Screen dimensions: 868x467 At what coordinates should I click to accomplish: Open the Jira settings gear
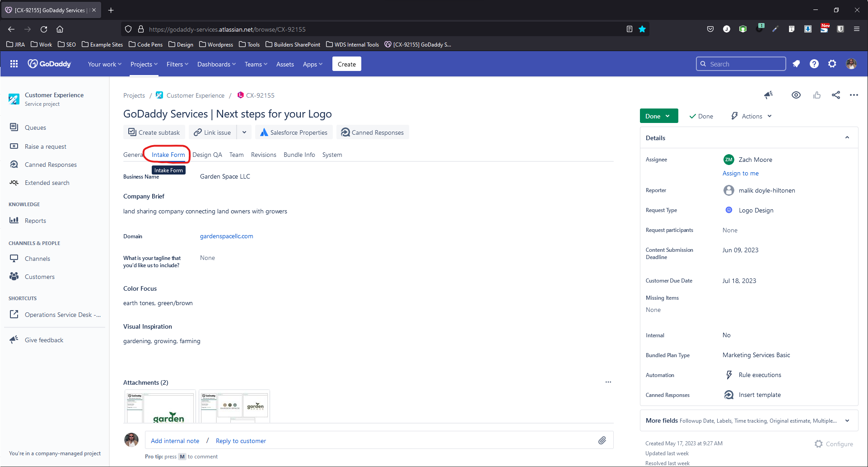(x=832, y=64)
